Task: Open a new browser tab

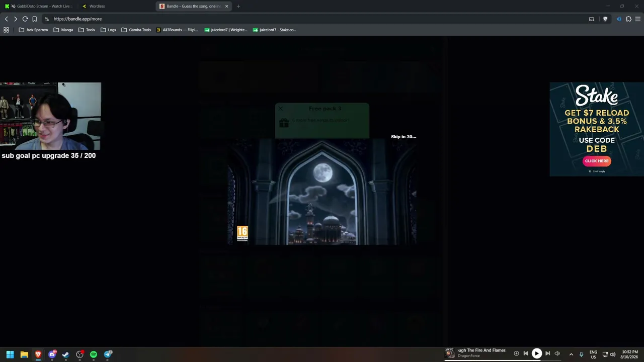Action: pos(238,7)
